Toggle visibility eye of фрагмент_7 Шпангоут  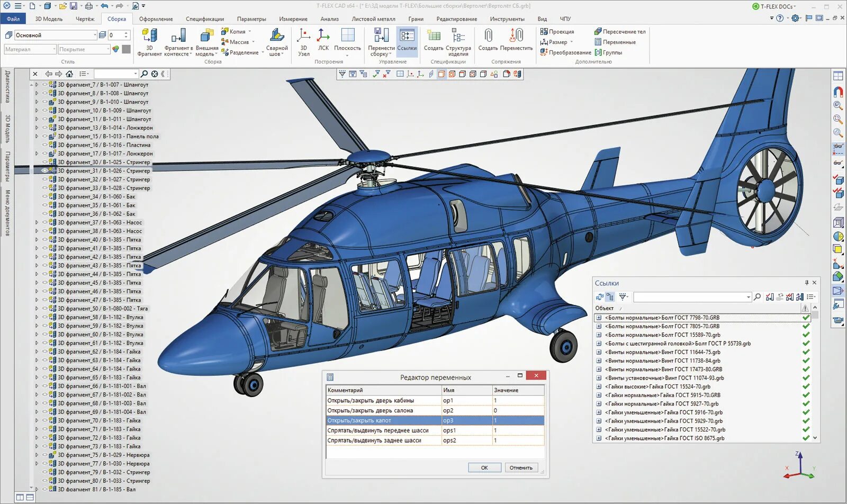pyautogui.click(x=45, y=85)
